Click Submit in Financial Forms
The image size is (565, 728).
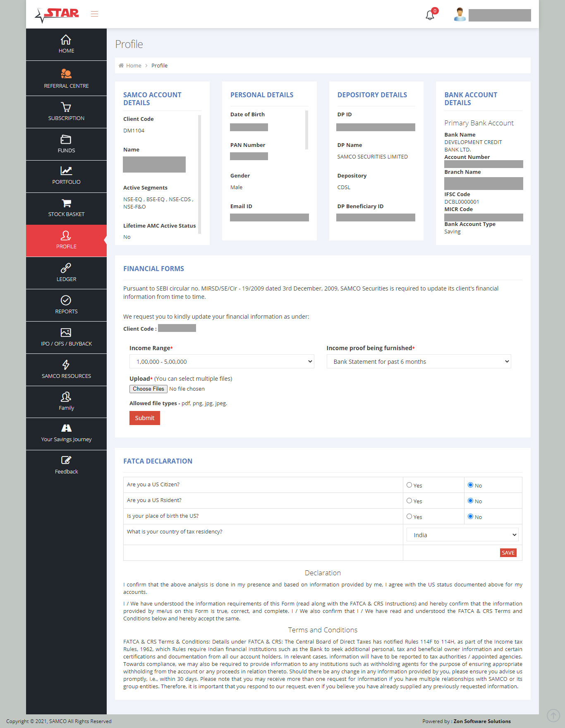click(145, 418)
